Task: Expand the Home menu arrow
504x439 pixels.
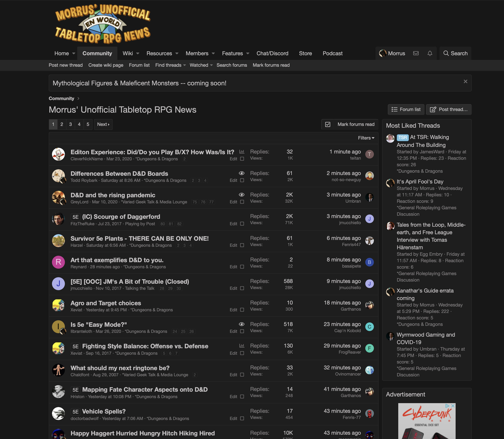Action: pyautogui.click(x=73, y=53)
